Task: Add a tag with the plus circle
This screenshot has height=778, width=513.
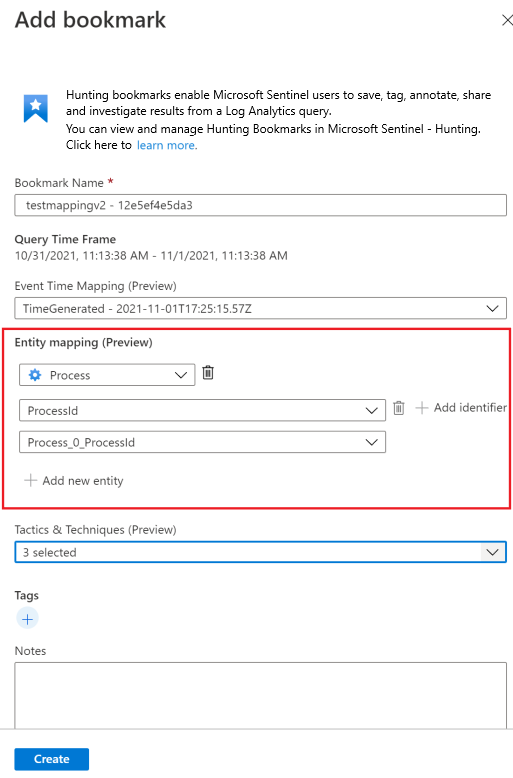Action: click(27, 619)
